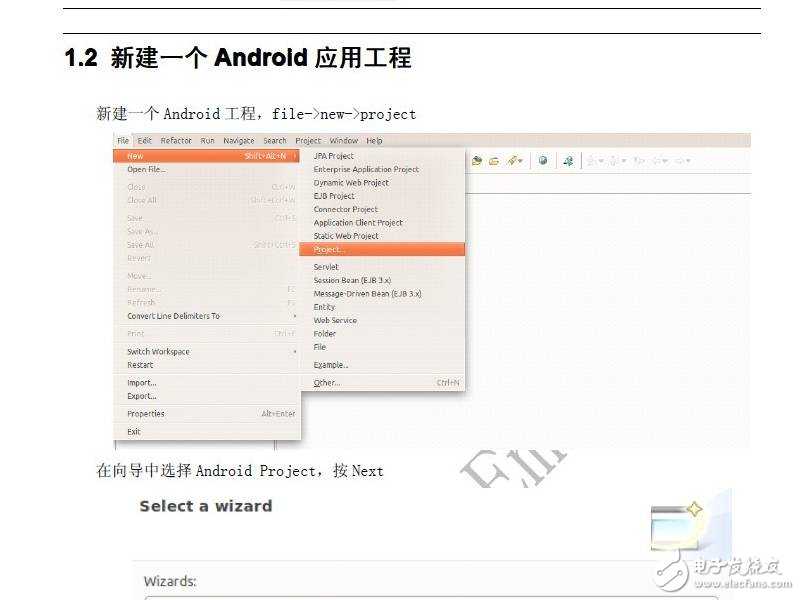Click the disabled Revert entry
This screenshot has height=600, width=800.
[x=139, y=258]
